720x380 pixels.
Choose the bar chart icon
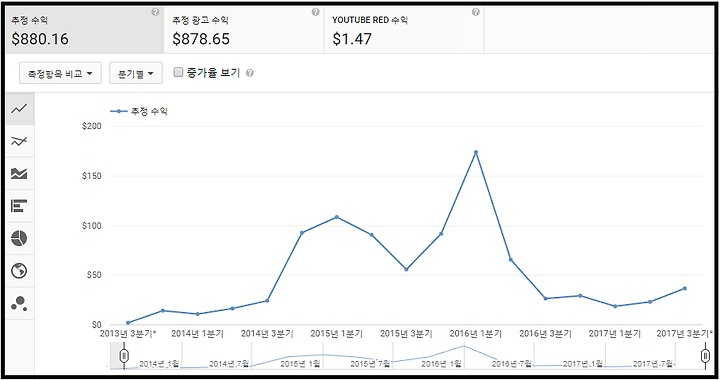coord(19,206)
